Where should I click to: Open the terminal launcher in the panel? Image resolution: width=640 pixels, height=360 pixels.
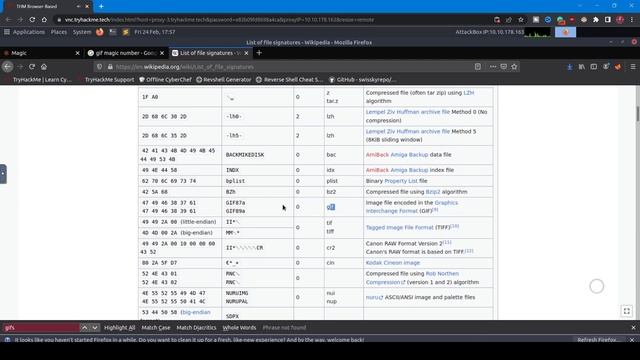[113, 32]
